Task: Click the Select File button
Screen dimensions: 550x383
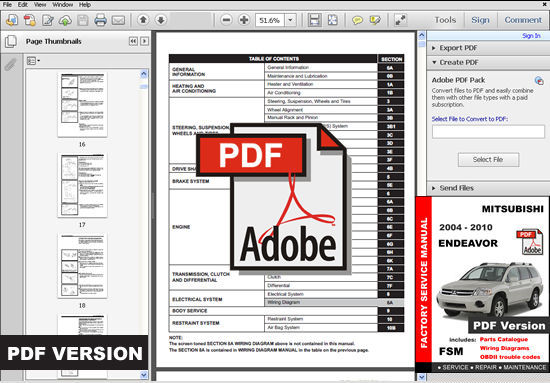Action: [488, 160]
